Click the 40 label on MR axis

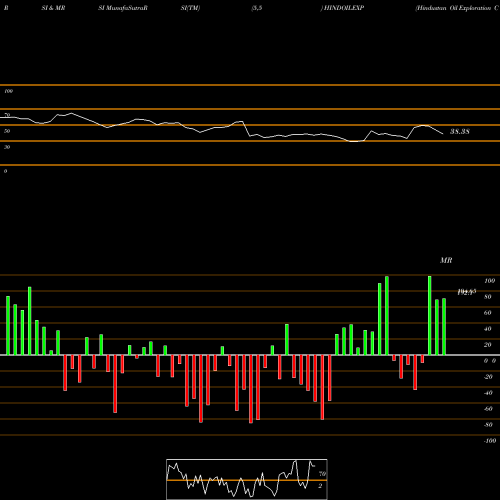click(x=488, y=329)
